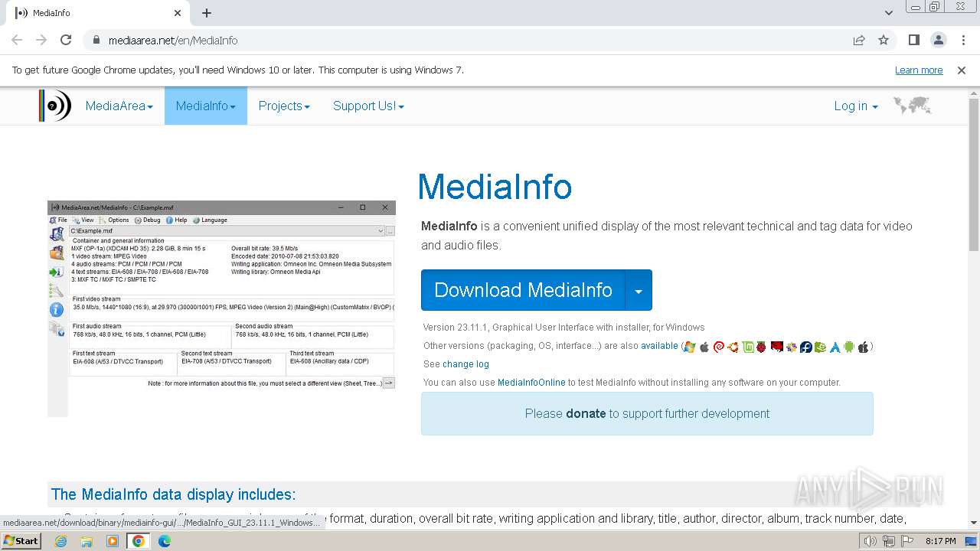Click the volume speaker tray icon
980x551 pixels.
click(x=870, y=541)
